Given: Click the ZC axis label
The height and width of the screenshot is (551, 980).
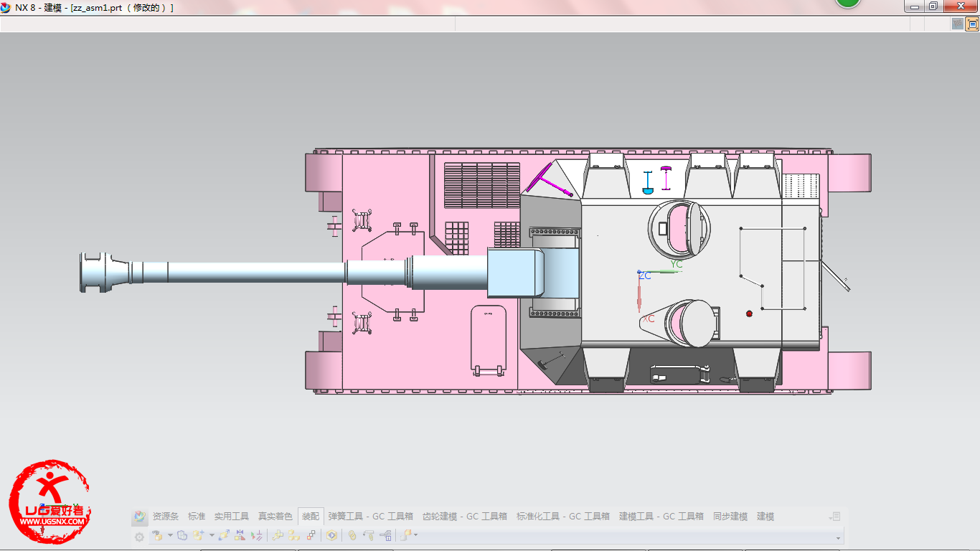Looking at the screenshot, I should pyautogui.click(x=645, y=275).
